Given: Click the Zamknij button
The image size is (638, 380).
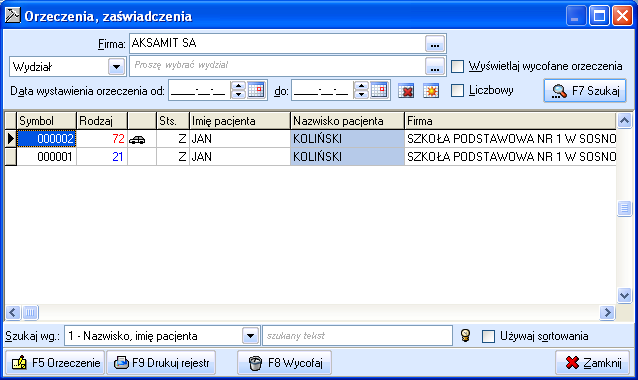Looking at the screenshot, I should click(593, 363).
